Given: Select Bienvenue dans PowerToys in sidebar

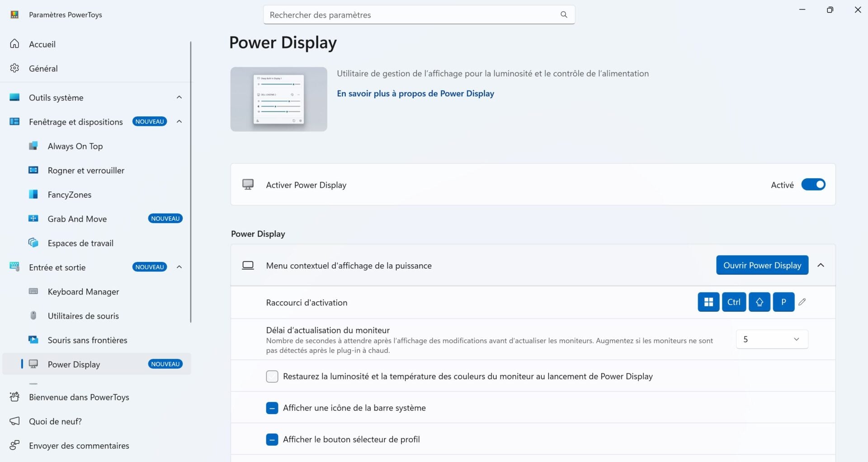Looking at the screenshot, I should point(79,397).
